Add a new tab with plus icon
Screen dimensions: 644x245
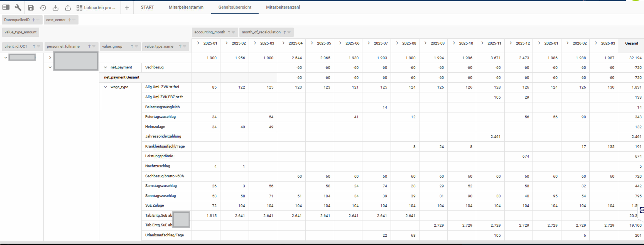[127, 8]
